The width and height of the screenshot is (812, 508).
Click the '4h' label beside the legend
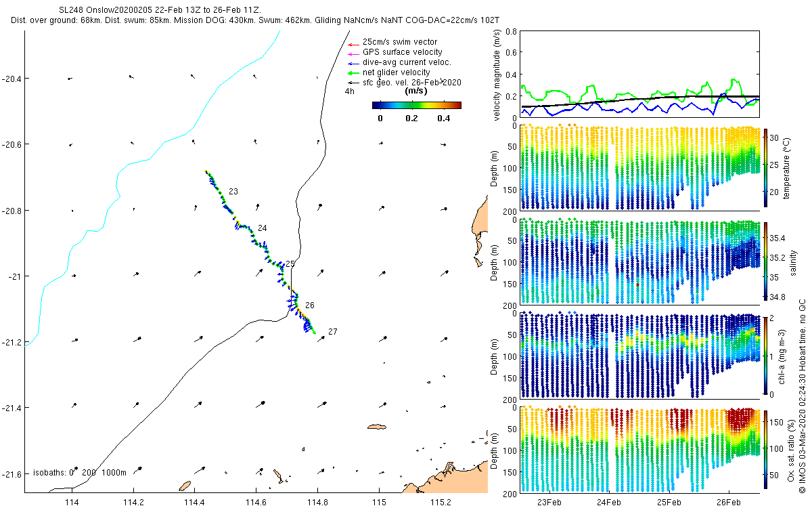pos(349,91)
